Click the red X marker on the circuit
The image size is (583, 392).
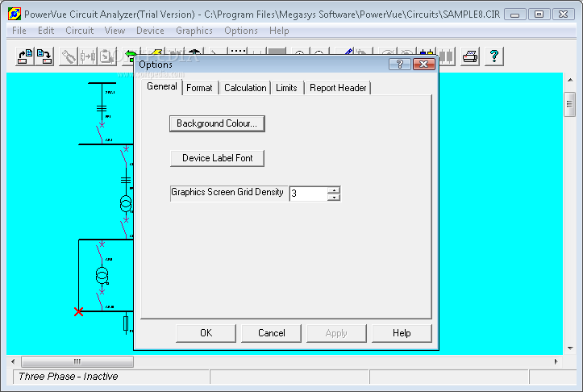78,311
